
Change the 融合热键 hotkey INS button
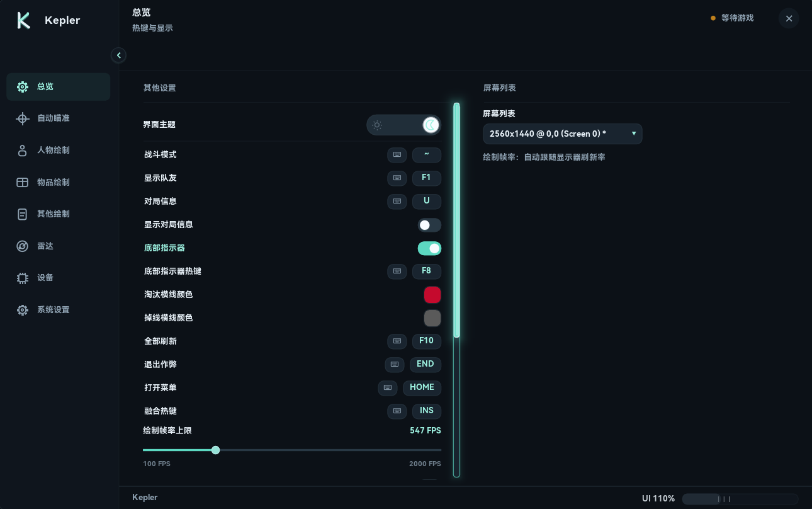tap(426, 411)
